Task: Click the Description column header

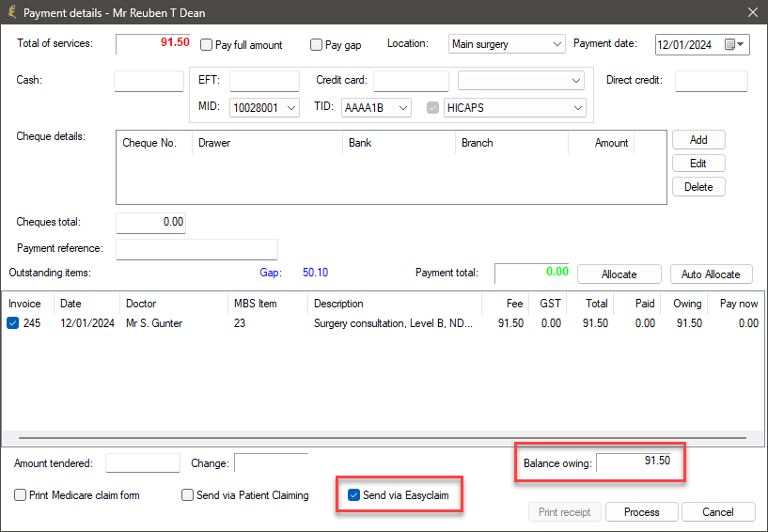Action: [395, 304]
